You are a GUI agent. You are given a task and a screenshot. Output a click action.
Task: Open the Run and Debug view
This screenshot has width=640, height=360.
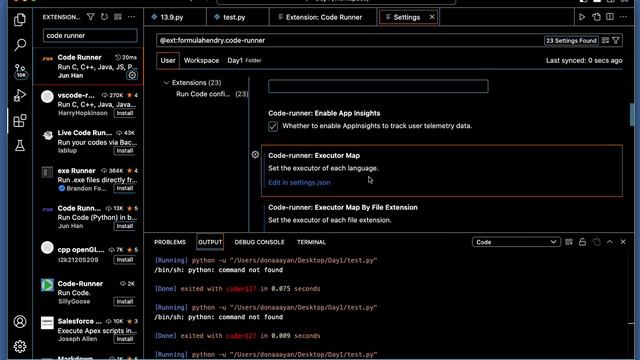(x=20, y=96)
